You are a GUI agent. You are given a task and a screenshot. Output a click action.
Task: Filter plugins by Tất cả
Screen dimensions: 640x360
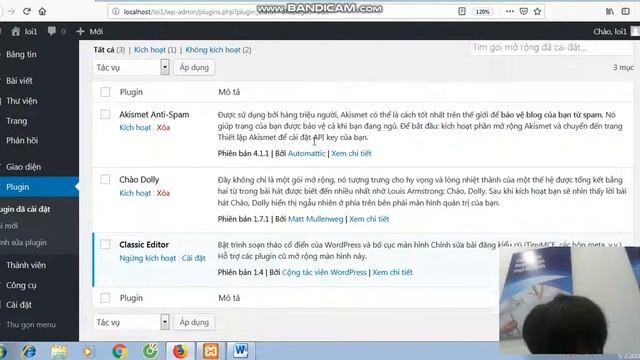pos(104,50)
